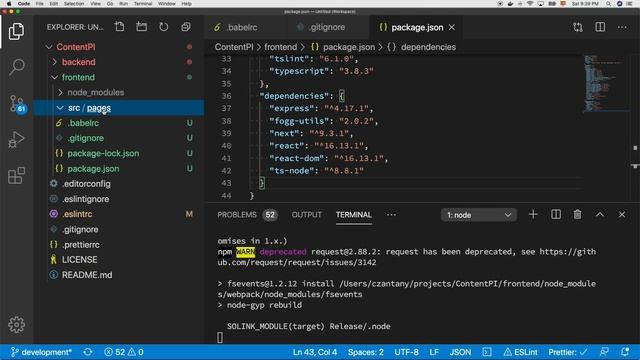Click the editor minimap
640x360 pixels.
point(606,84)
